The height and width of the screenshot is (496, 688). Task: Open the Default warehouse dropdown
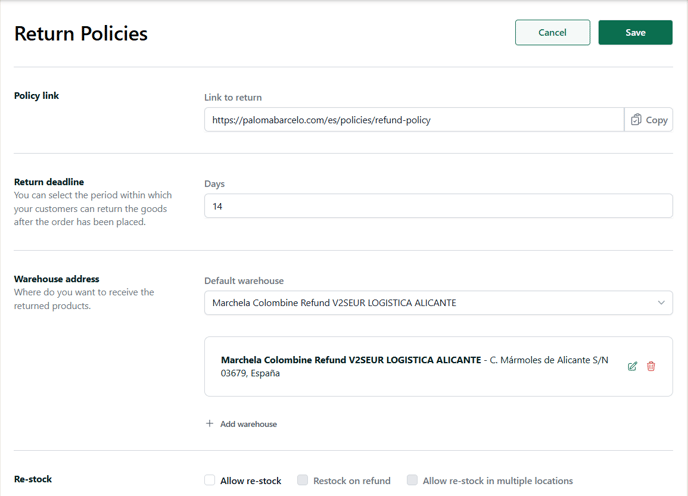pyautogui.click(x=438, y=302)
